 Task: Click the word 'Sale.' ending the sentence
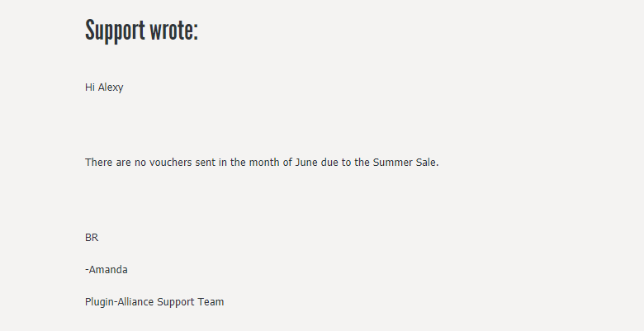tap(427, 163)
